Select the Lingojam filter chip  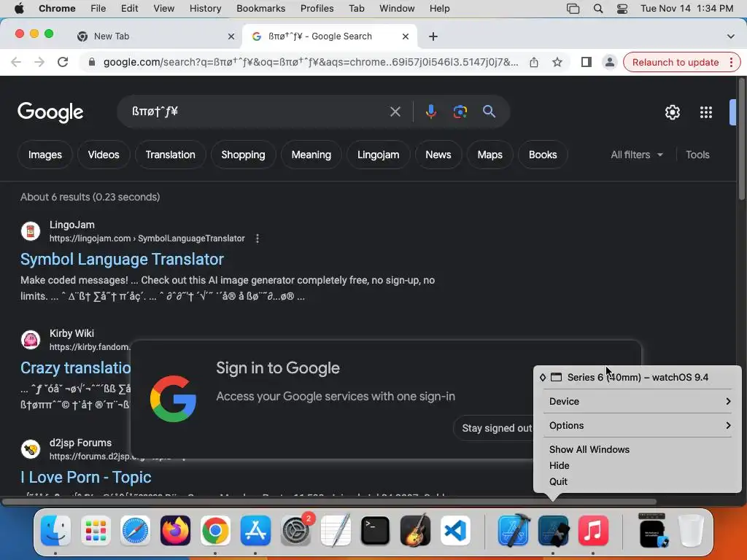pyautogui.click(x=379, y=155)
